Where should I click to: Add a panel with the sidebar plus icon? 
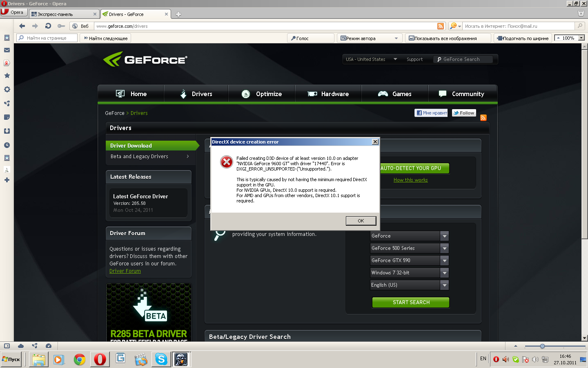7,180
